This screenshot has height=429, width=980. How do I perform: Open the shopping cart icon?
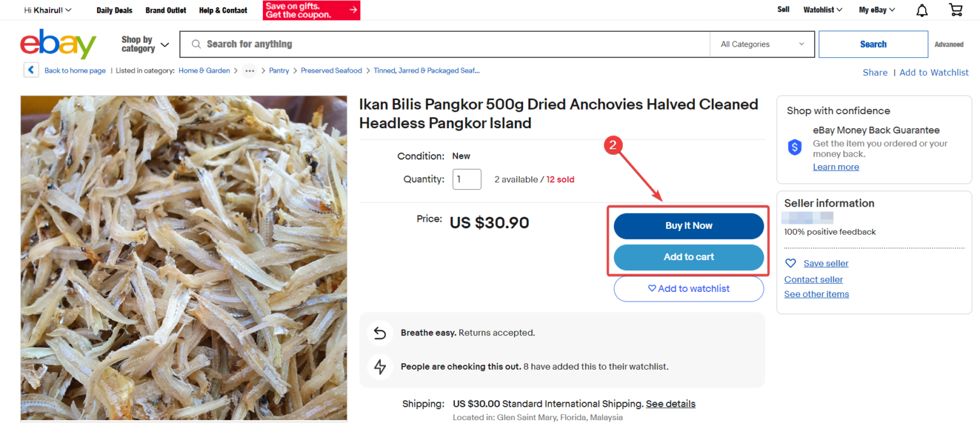(x=955, y=10)
